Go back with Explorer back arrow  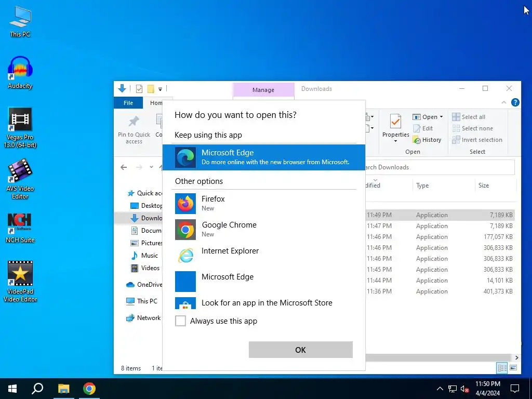pos(124,167)
